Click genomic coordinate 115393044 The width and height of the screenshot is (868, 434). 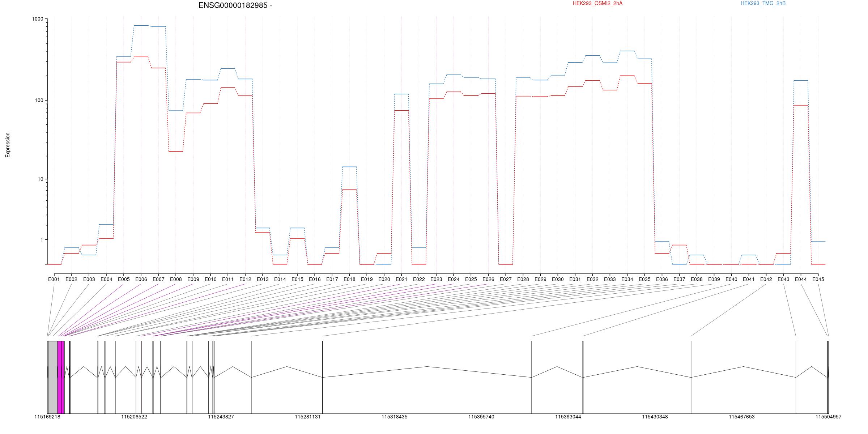(568, 417)
